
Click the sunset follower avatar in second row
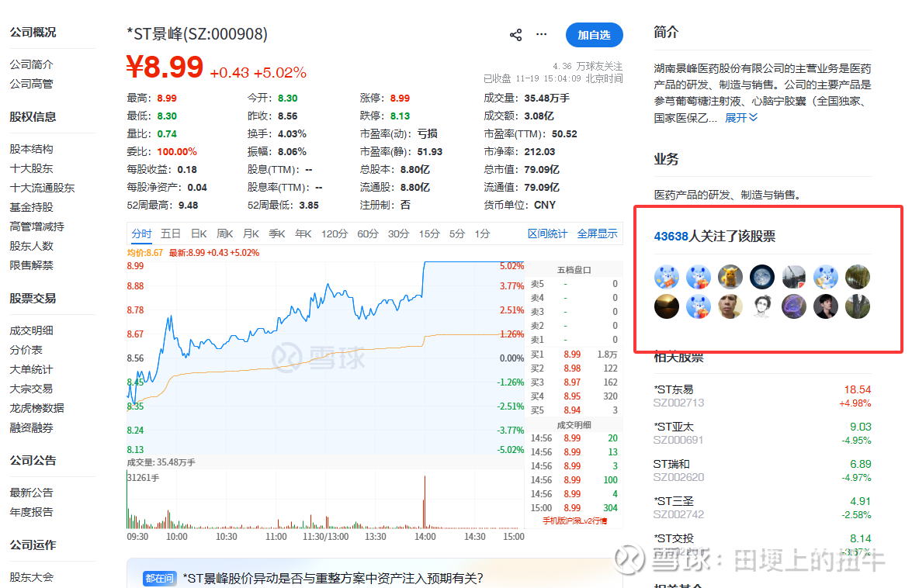[667, 306]
